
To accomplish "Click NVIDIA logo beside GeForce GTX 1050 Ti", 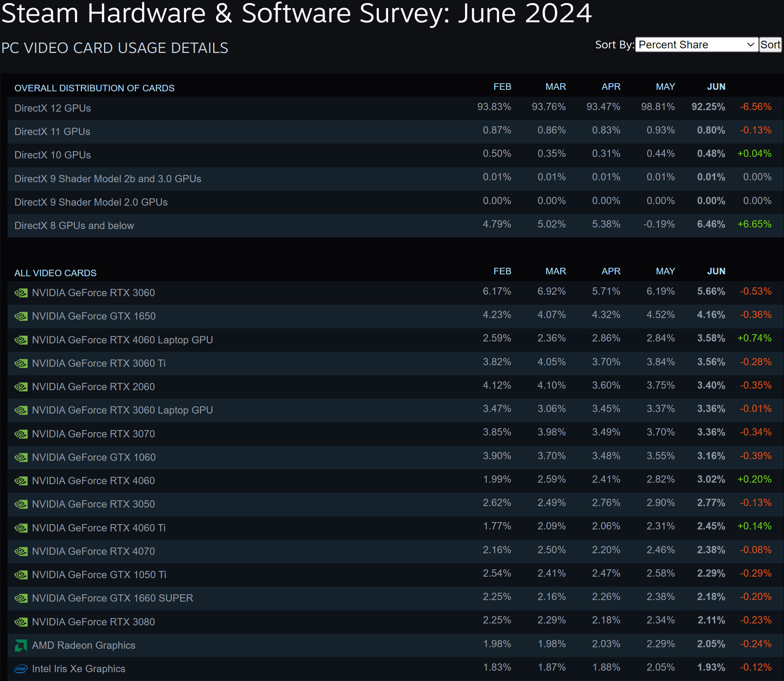I will click(x=21, y=575).
